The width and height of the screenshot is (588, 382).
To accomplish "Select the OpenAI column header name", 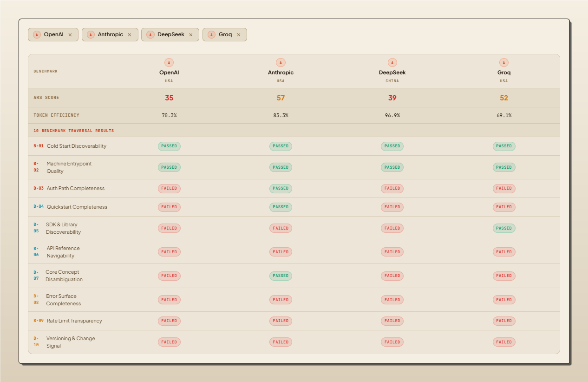I will click(169, 72).
